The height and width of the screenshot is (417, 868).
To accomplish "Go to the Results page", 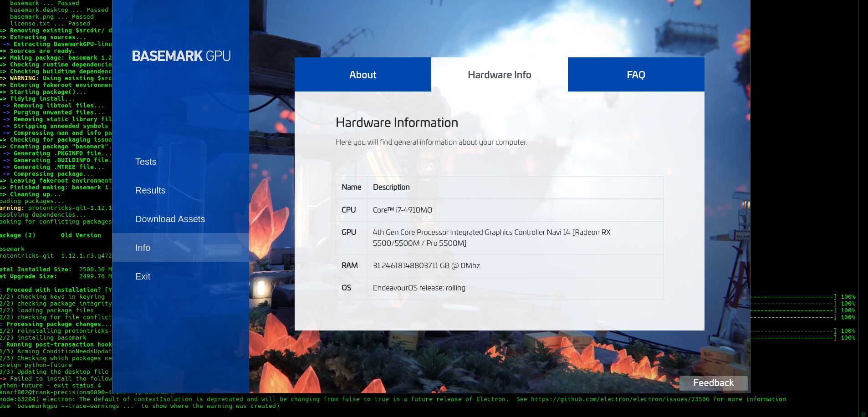I will coord(150,190).
